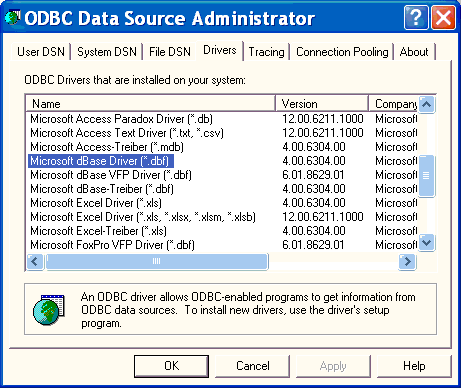This screenshot has height=388, width=461.
Task: Select Microsoft Access Text Driver (*.txt, *.csv)
Action: click(x=127, y=133)
